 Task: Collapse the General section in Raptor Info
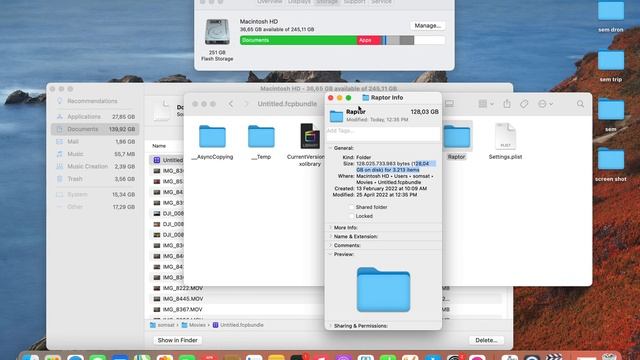click(x=331, y=148)
